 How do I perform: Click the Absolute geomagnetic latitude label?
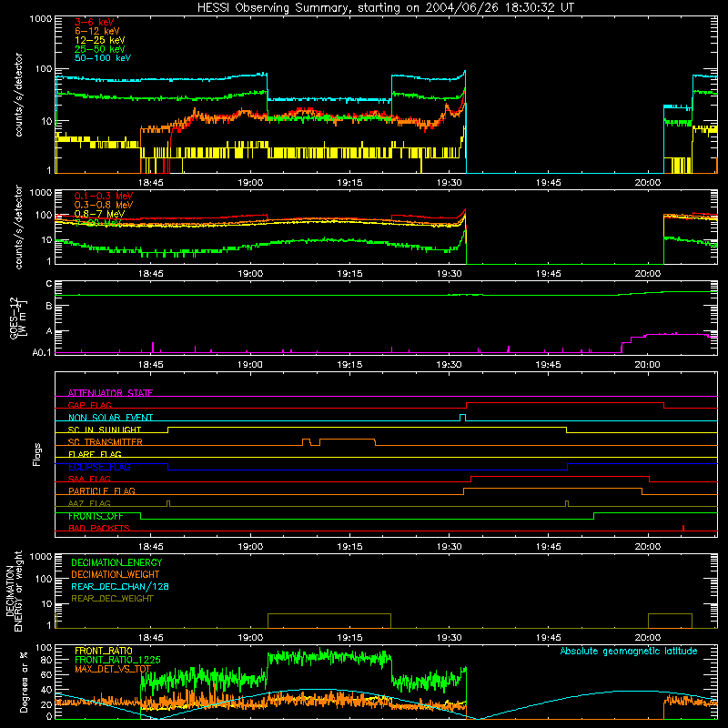(629, 652)
